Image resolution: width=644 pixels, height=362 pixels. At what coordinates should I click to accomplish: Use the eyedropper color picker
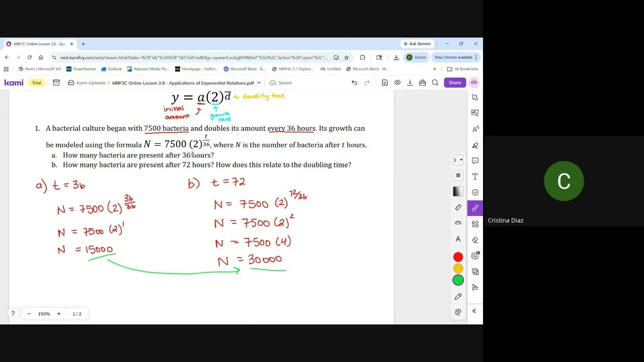458,296
